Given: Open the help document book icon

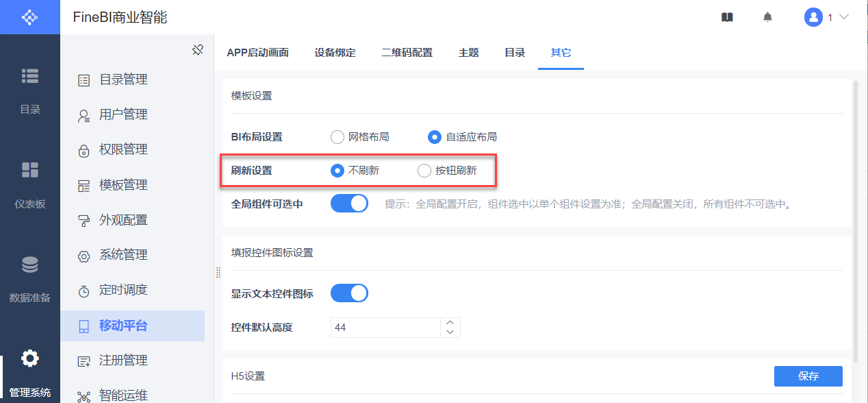Looking at the screenshot, I should pyautogui.click(x=727, y=17).
